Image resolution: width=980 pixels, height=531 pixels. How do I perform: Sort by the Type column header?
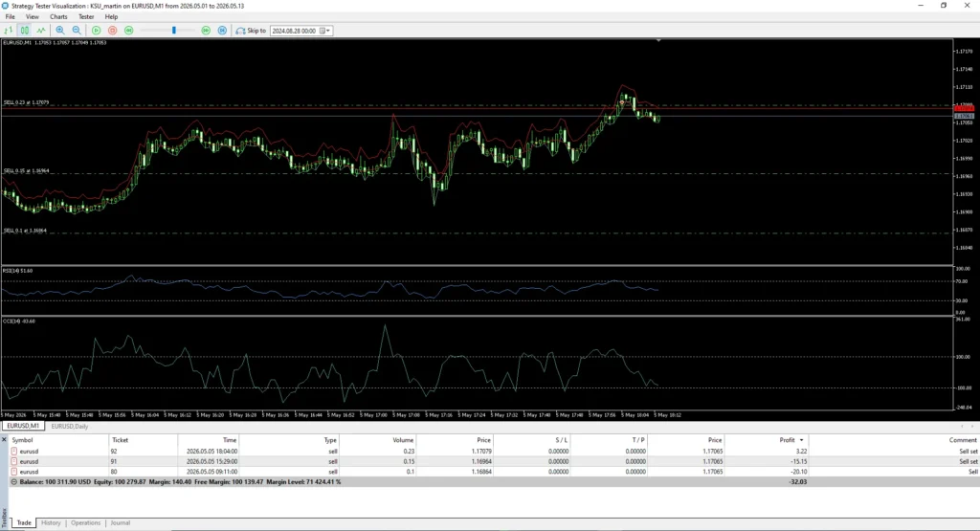(x=289, y=440)
